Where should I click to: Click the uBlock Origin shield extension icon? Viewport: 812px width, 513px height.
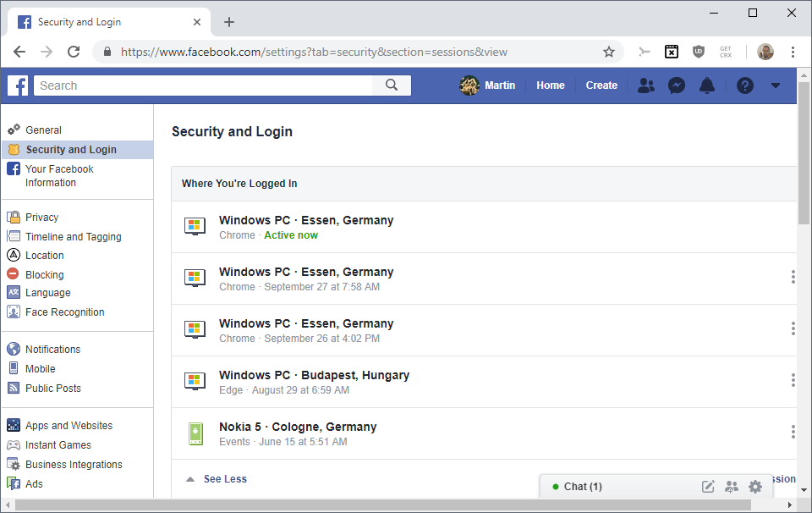pyautogui.click(x=699, y=52)
